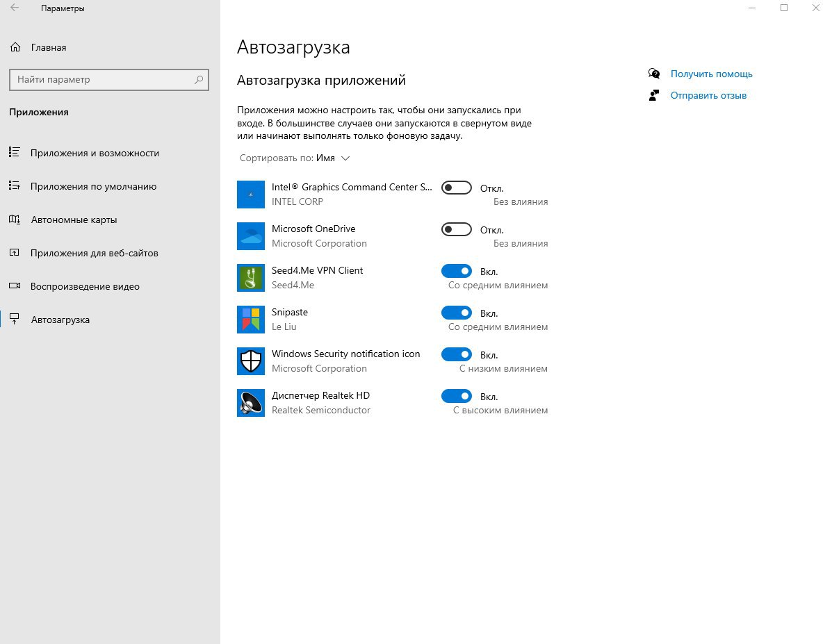The width and height of the screenshot is (832, 644).
Task: Maximize the Параметры window
Action: 784,8
